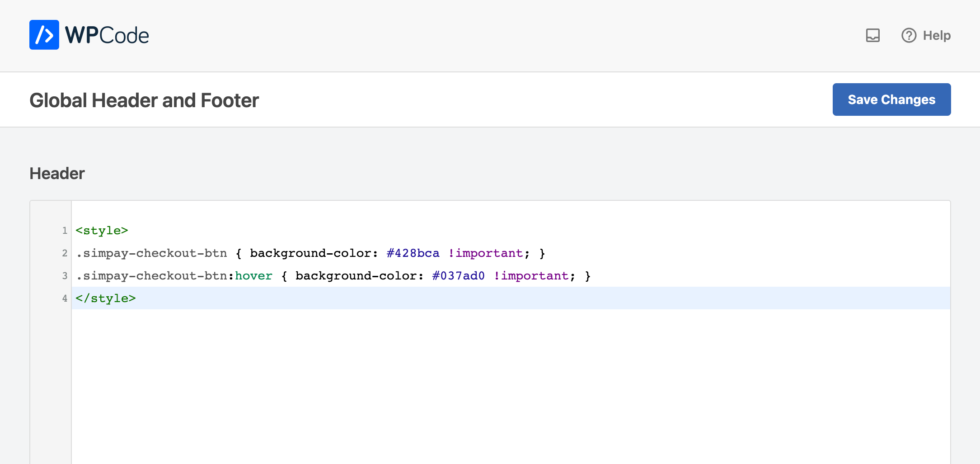This screenshot has width=980, height=464.
Task: Click line number 2 in the gutter
Action: click(x=65, y=253)
